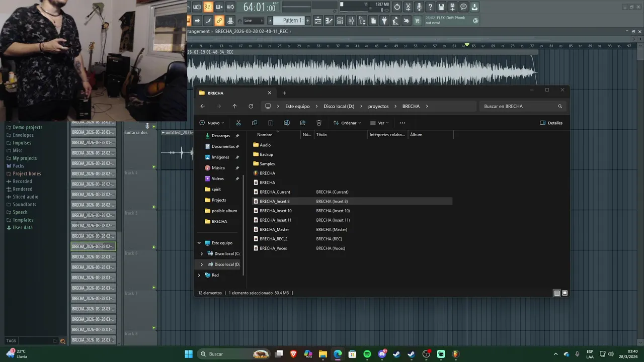Select Soundfonts folder in FL browser
The width and height of the screenshot is (644, 362).
24,205
